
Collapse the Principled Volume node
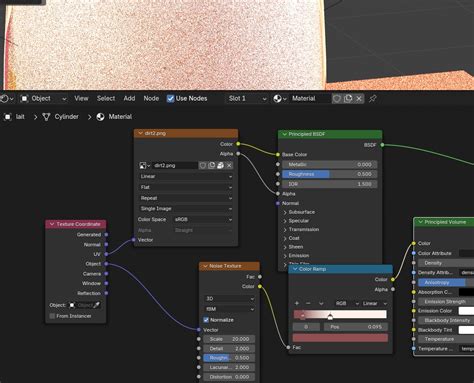pyautogui.click(x=420, y=222)
